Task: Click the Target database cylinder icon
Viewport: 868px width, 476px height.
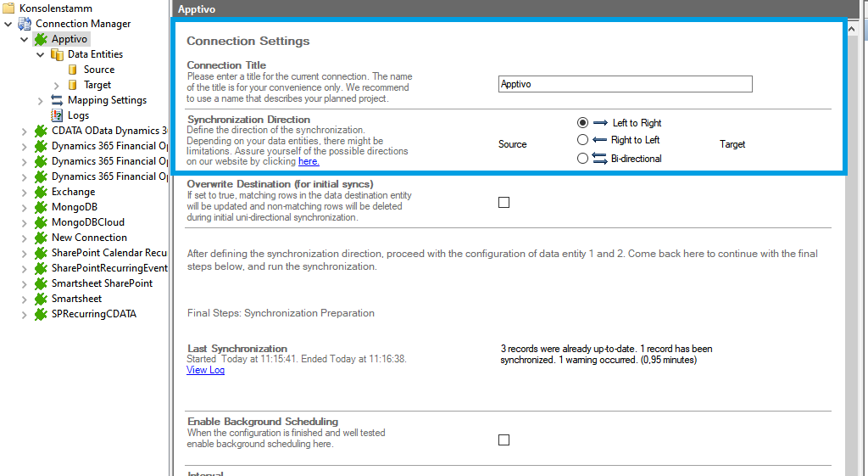Action: pos(73,85)
